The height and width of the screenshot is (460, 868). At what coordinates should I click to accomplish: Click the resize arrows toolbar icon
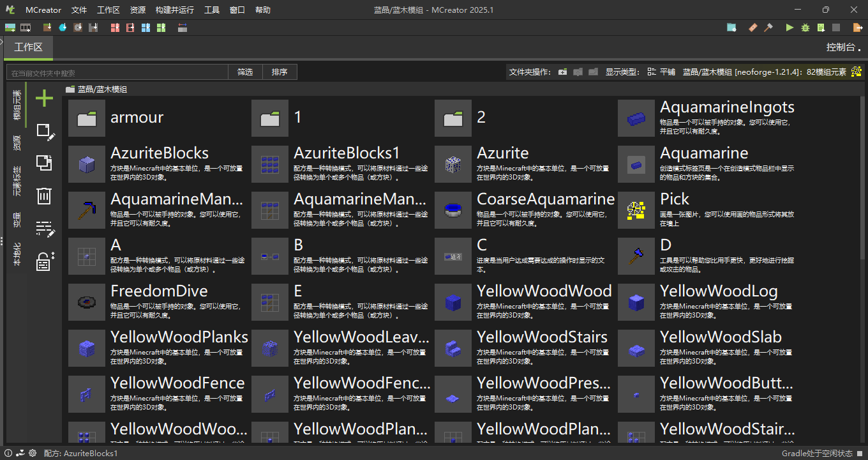(x=183, y=27)
